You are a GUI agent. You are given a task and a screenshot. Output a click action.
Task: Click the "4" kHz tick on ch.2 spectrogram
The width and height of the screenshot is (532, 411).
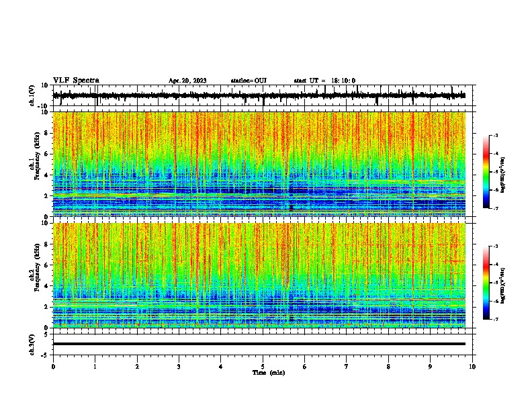pos(46,286)
